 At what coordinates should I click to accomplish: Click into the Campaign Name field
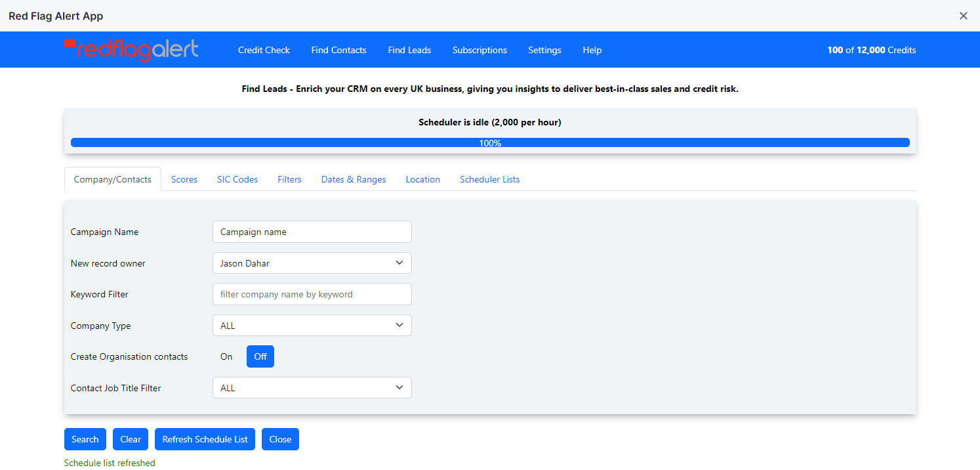coord(312,232)
